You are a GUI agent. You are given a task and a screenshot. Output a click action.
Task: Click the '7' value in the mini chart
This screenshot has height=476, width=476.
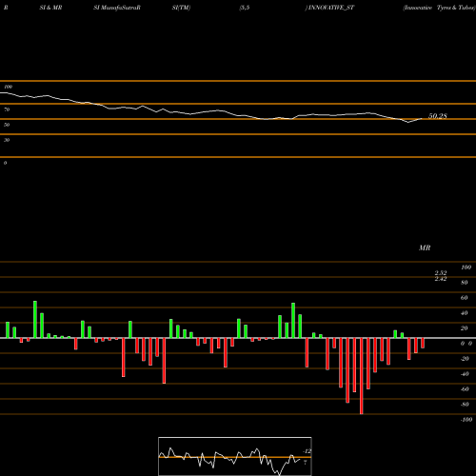pyautogui.click(x=305, y=463)
